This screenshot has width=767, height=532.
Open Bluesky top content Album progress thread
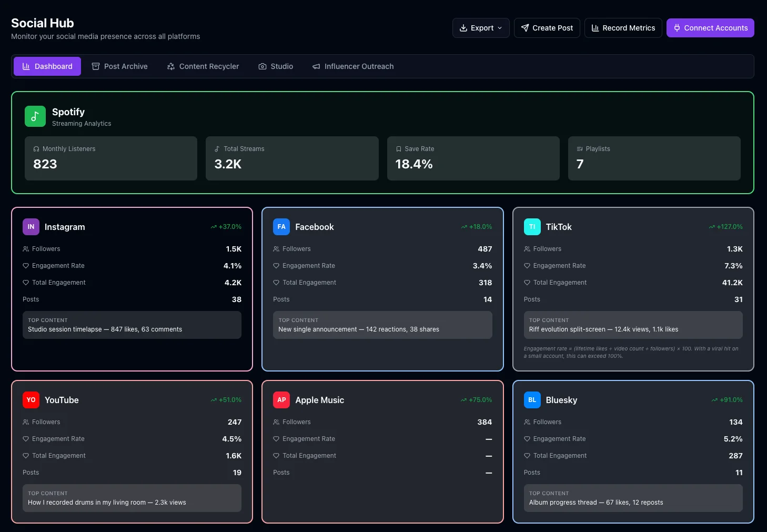click(633, 498)
